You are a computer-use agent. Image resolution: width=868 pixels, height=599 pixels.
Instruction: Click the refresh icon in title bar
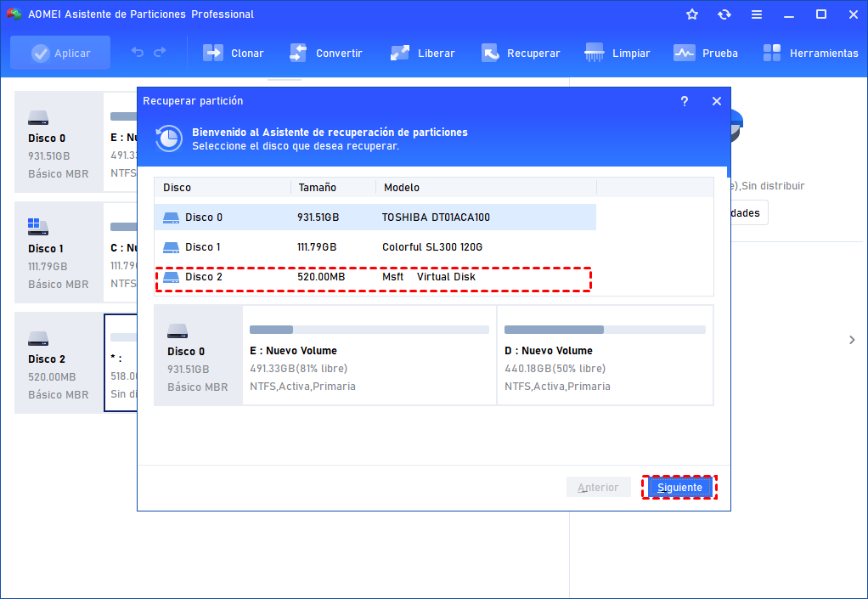click(724, 14)
